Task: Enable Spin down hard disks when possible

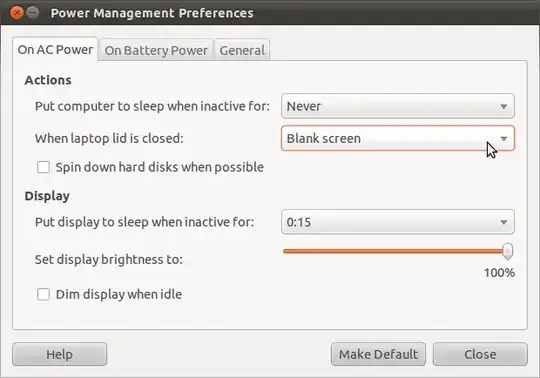Action: pos(43,167)
